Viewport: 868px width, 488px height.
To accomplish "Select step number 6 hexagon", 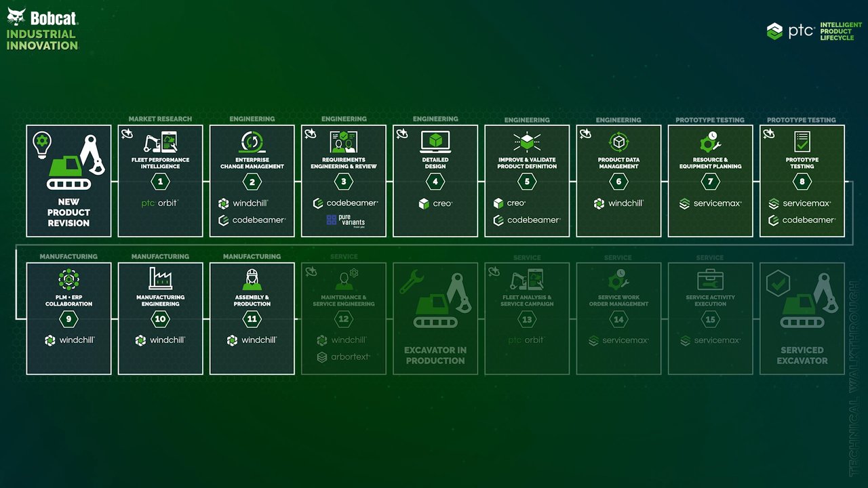I will click(618, 182).
